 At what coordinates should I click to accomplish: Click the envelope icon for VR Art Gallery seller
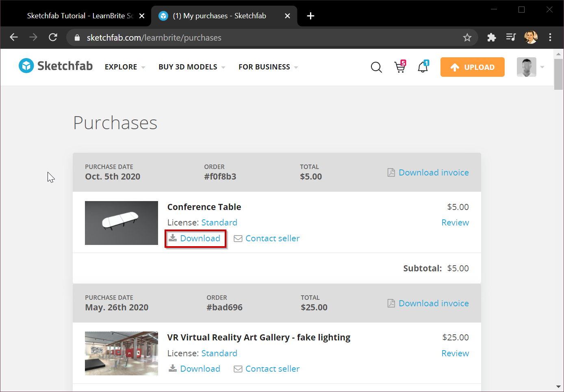238,369
